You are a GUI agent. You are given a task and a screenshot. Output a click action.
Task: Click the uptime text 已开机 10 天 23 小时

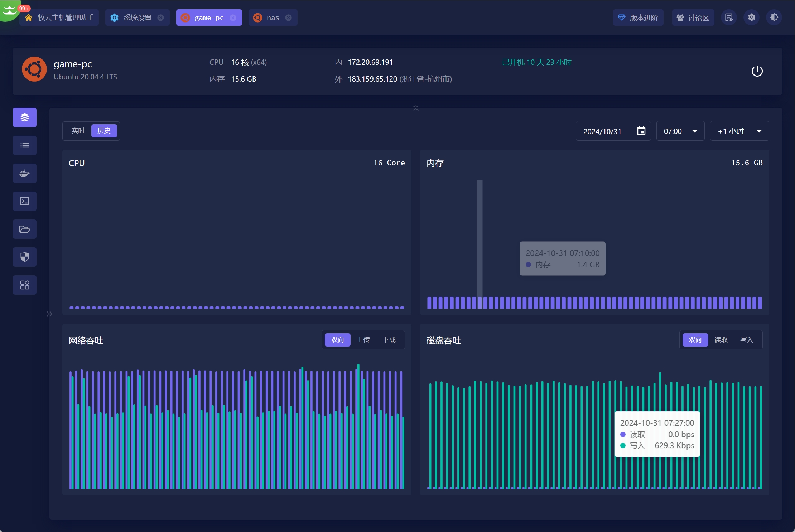[x=536, y=62]
